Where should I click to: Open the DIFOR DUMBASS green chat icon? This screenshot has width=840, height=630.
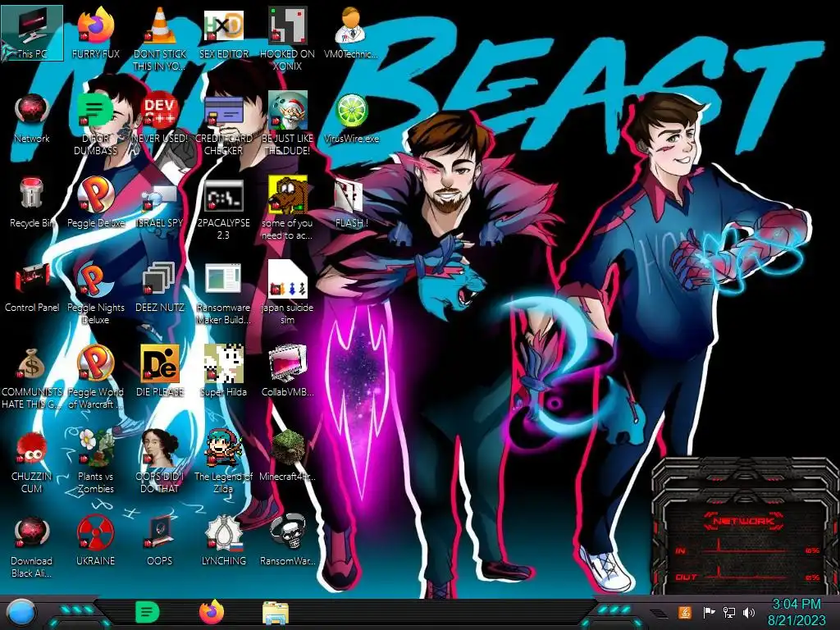pyautogui.click(x=96, y=125)
